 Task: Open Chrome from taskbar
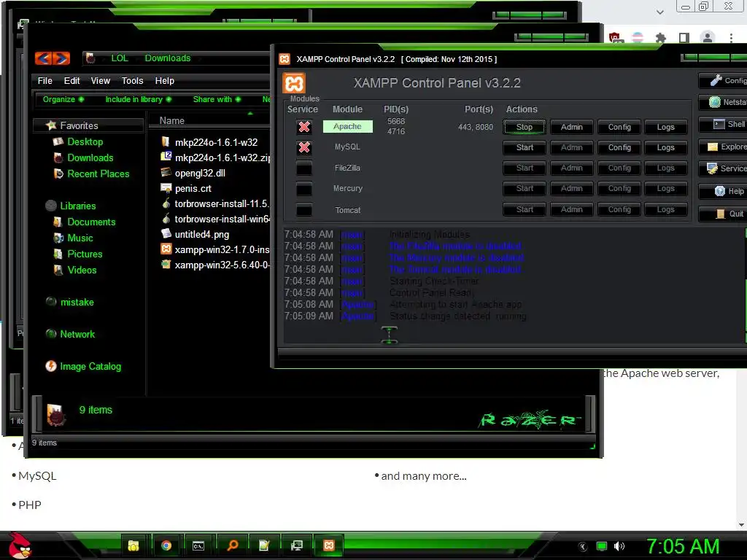coord(166,545)
